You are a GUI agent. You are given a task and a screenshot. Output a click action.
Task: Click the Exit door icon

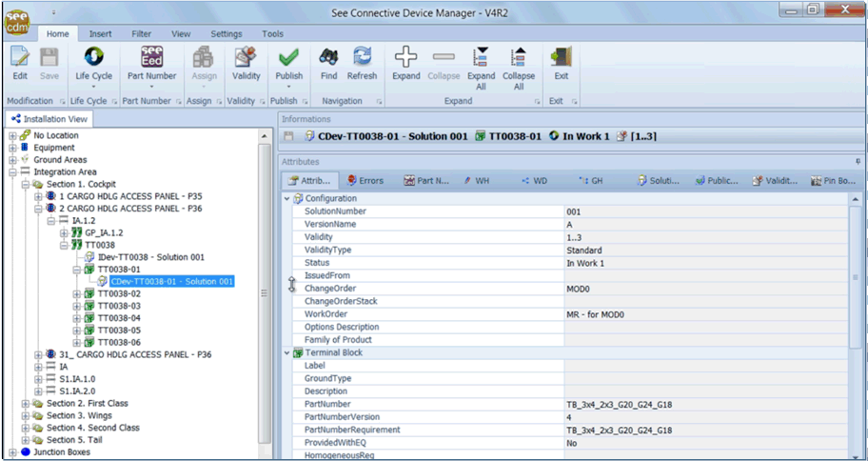(562, 57)
